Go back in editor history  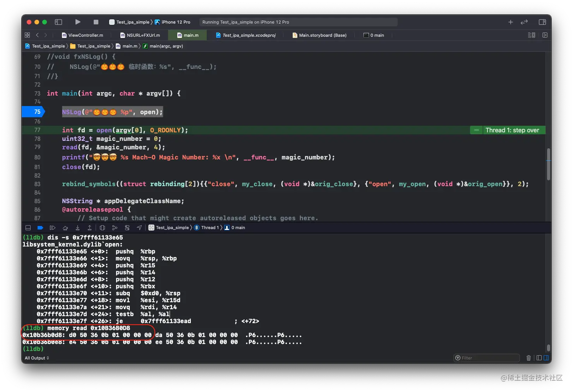pyautogui.click(x=37, y=35)
